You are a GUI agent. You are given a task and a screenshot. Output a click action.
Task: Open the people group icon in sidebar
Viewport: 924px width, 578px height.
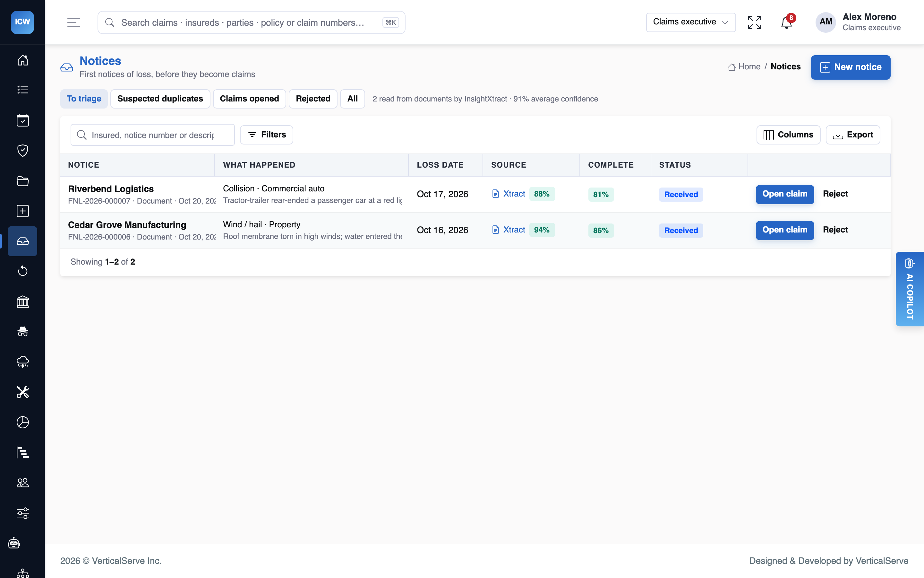[22, 483]
